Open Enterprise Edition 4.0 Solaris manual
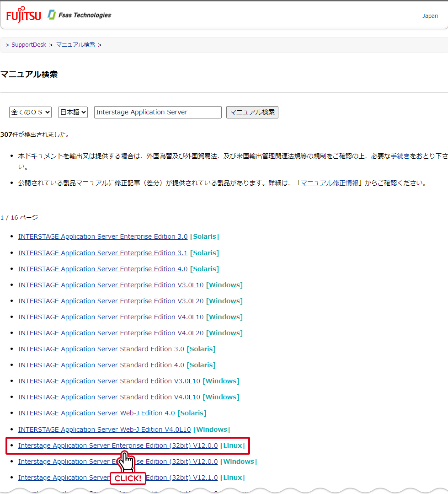Image resolution: width=448 pixels, height=494 pixels. pos(103,269)
